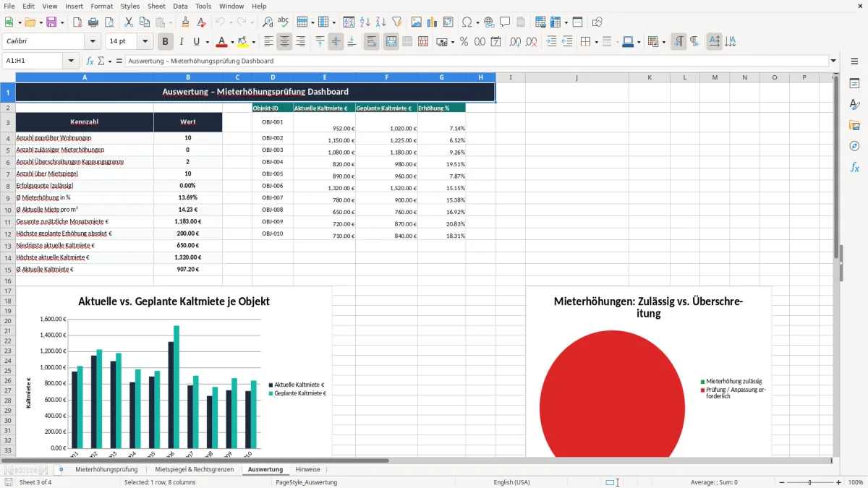
Task: Open the Sheet menu
Action: (156, 6)
